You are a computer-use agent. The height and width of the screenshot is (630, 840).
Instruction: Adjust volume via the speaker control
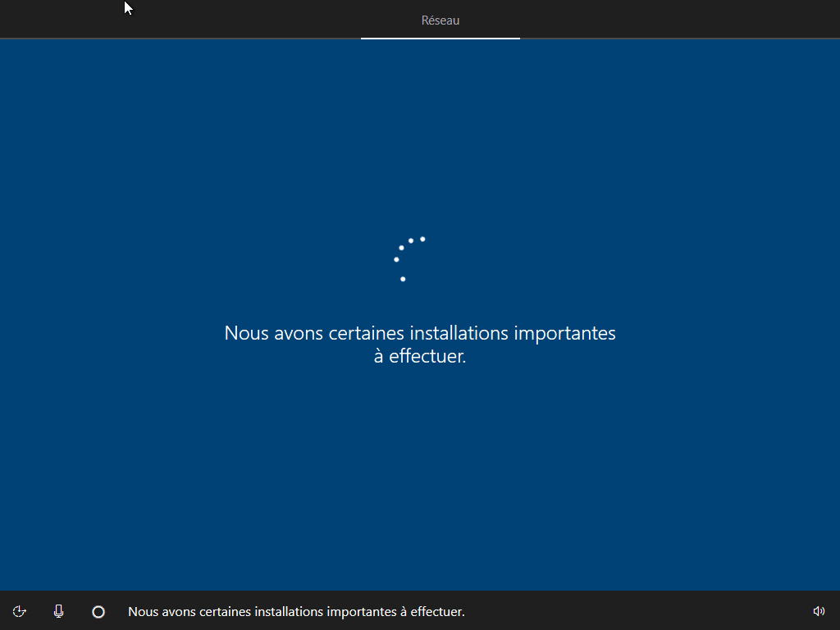pos(818,611)
